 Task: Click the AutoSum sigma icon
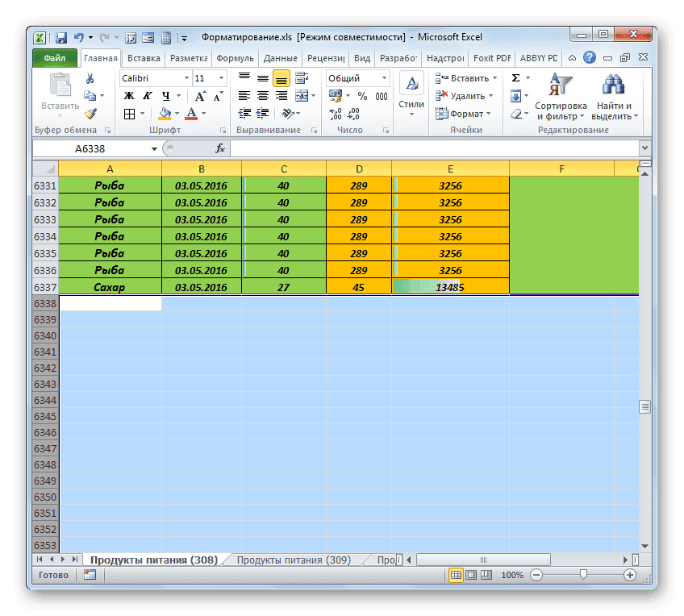point(515,77)
